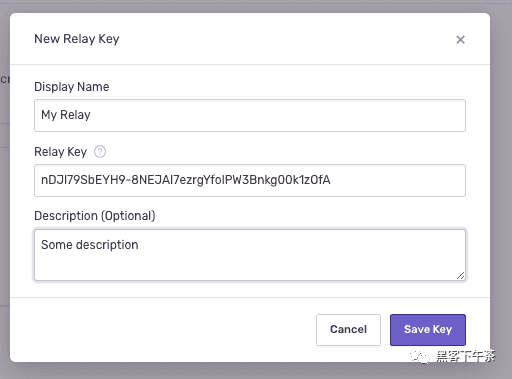Viewport: 512px width, 379px height.
Task: Click the description box resize grip
Action: 460,275
